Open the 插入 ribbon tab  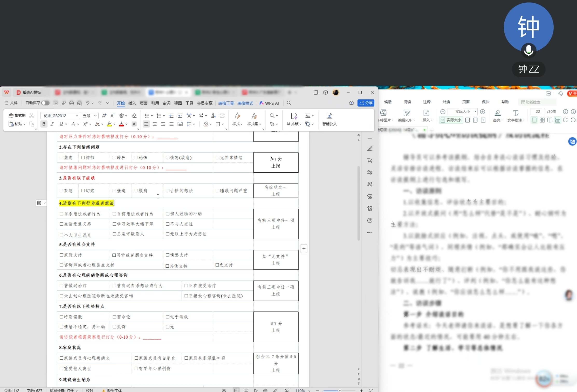pyautogui.click(x=132, y=103)
